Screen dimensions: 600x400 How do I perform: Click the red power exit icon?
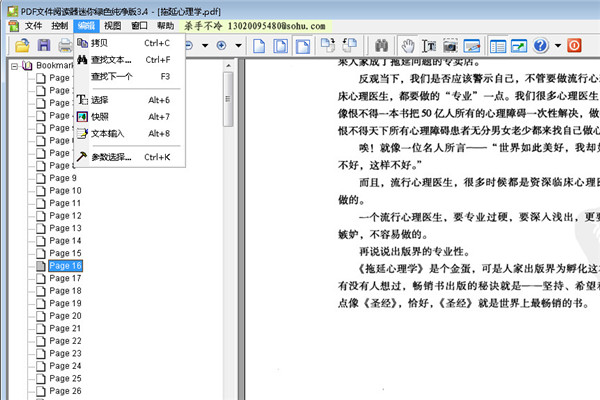point(574,46)
